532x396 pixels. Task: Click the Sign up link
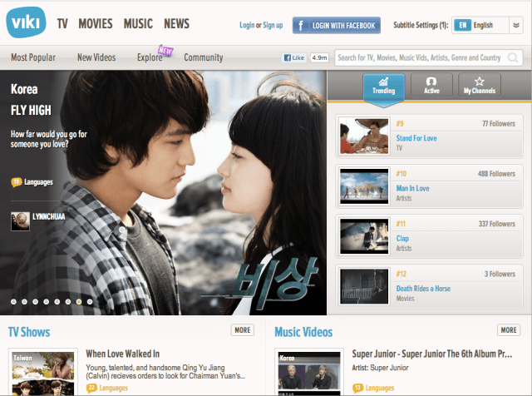(x=273, y=25)
